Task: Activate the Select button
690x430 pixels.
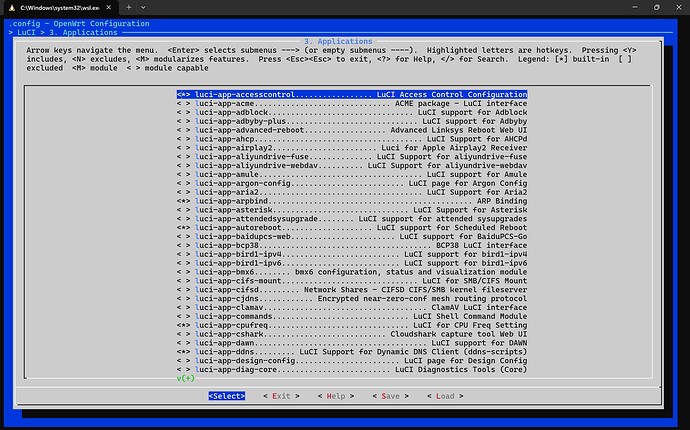Action: pos(227,396)
